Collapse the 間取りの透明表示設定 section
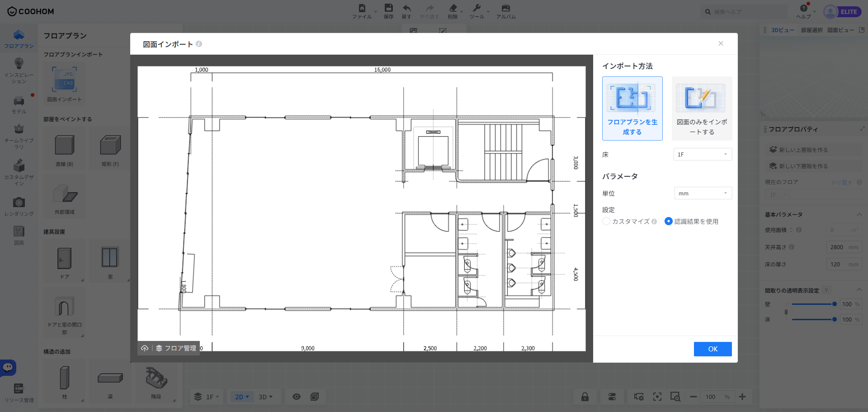This screenshot has width=868, height=412. pyautogui.click(x=859, y=290)
